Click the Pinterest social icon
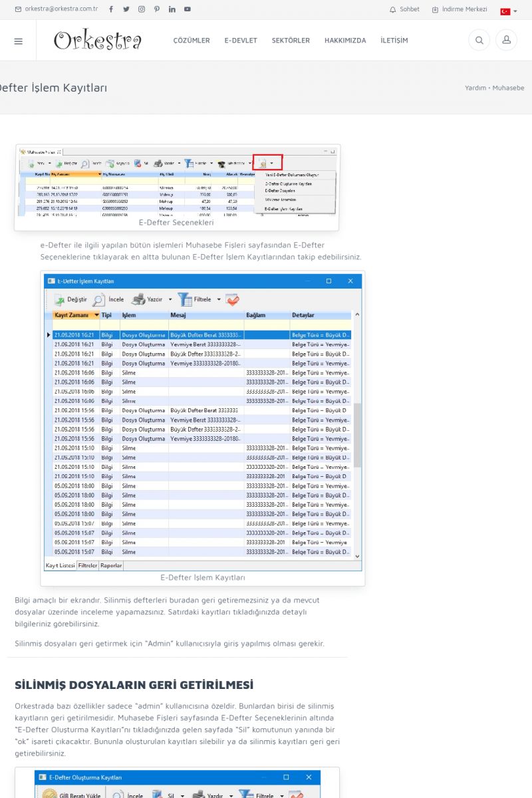The image size is (532, 798). coord(157,9)
